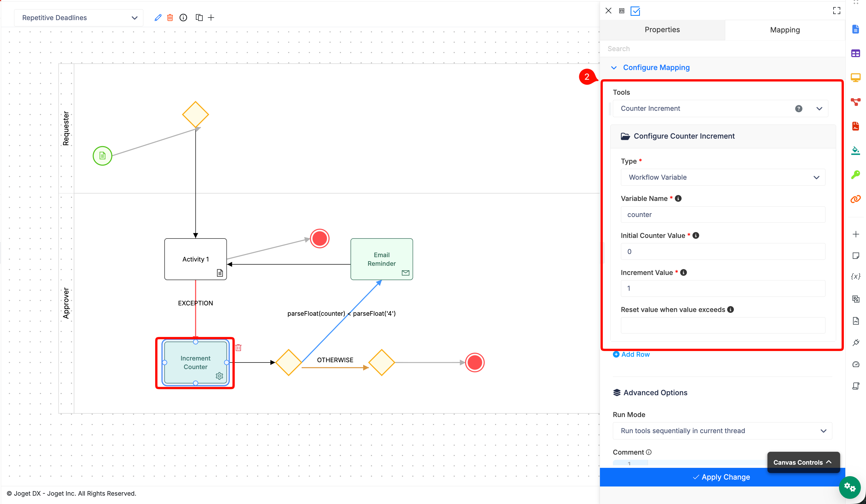The height and width of the screenshot is (504, 866).
Task: Toggle the blue checkmark icon in panel header
Action: coord(635,11)
